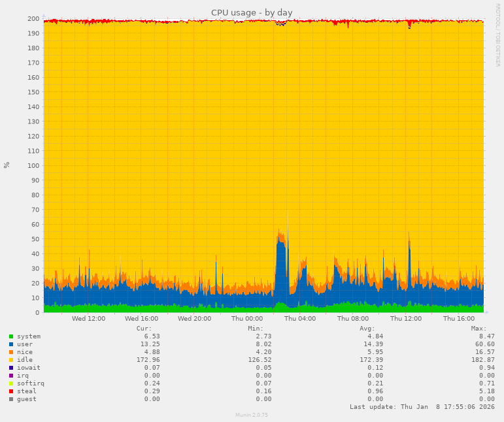Click the 'nice' legend label
The image size is (504, 422).
25,352
